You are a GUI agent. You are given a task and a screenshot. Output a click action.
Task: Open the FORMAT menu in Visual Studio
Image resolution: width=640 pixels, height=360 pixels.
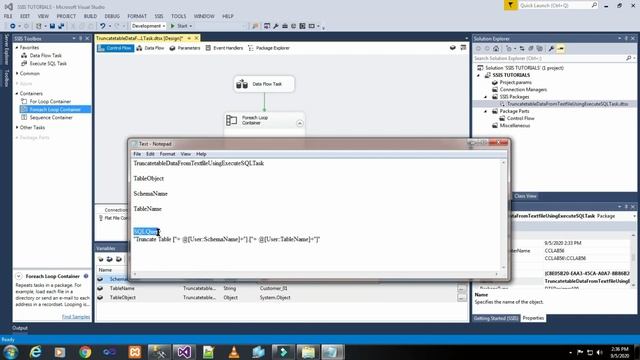point(137,16)
